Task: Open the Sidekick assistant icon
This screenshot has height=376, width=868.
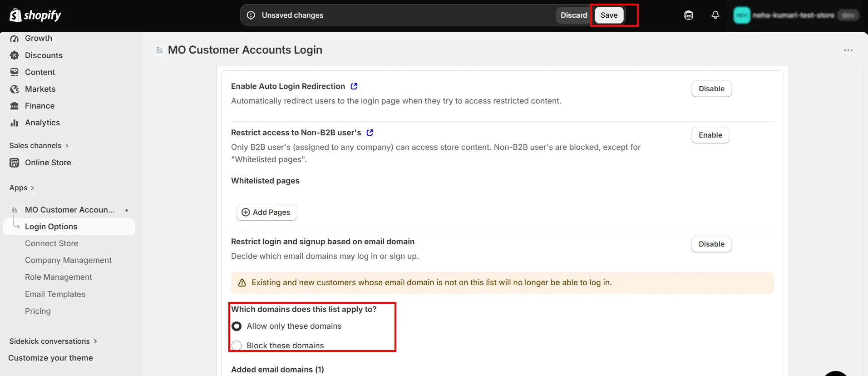Action: (x=689, y=15)
